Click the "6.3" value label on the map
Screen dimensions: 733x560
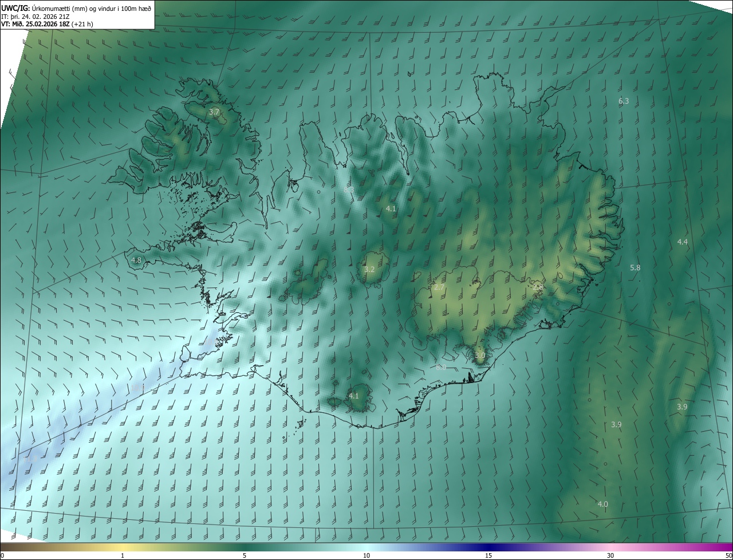624,101
